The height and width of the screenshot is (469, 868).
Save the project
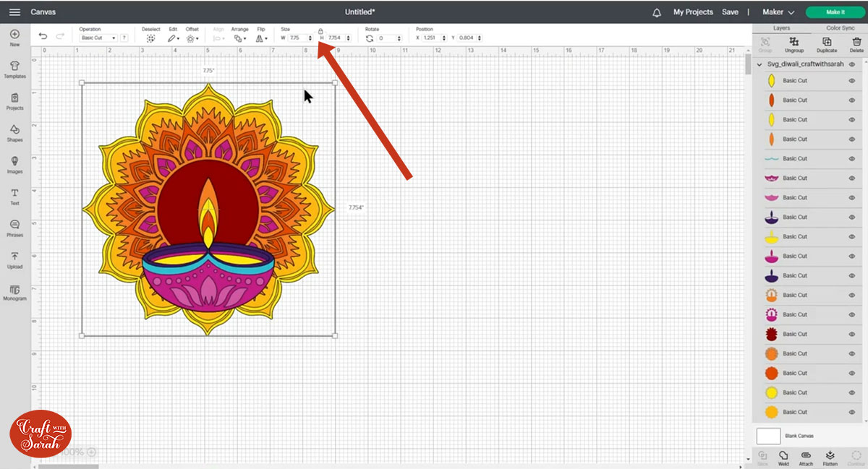point(730,12)
